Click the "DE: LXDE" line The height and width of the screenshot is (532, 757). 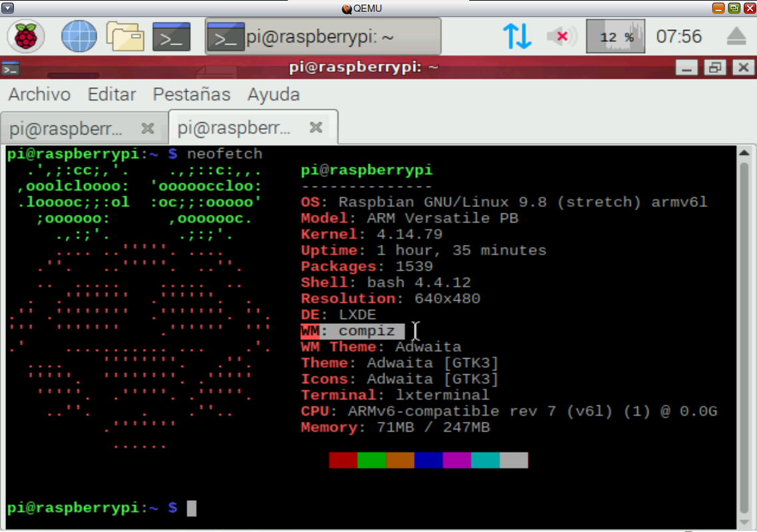click(x=339, y=315)
